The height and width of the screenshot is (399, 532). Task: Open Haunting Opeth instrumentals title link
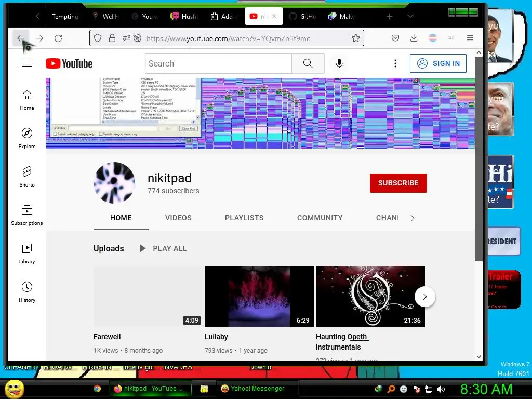(x=342, y=342)
